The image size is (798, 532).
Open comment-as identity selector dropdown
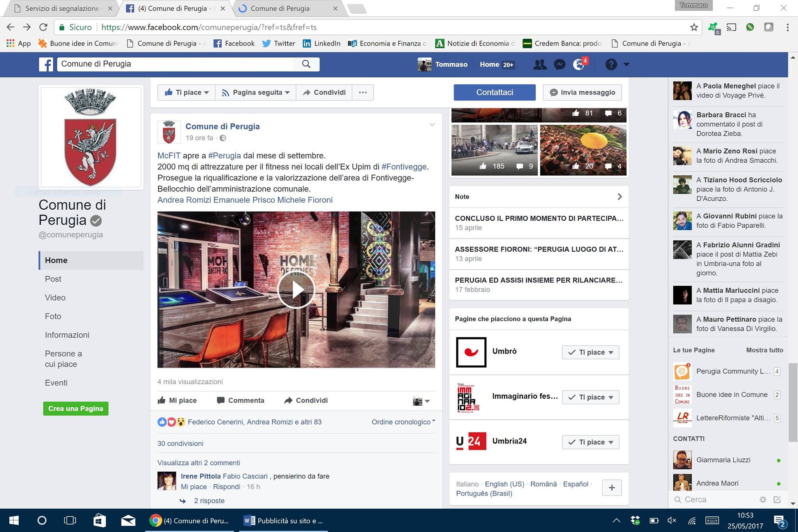[421, 401]
